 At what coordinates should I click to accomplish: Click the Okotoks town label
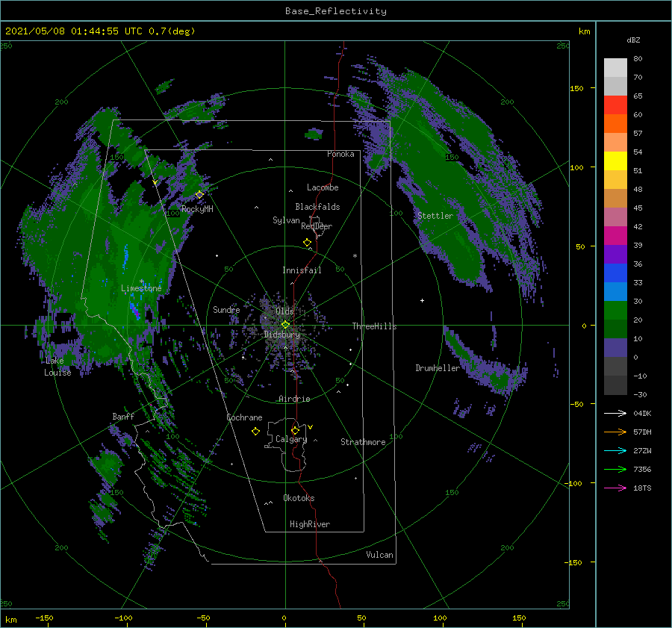299,498
